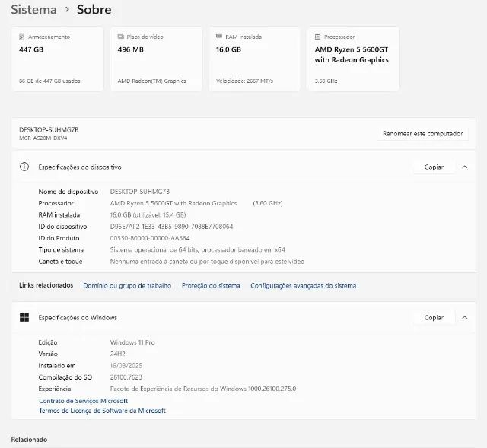The image size is (487, 448).
Task: Click the Velocidade: 2667 MT/s text
Action: [x=245, y=81]
